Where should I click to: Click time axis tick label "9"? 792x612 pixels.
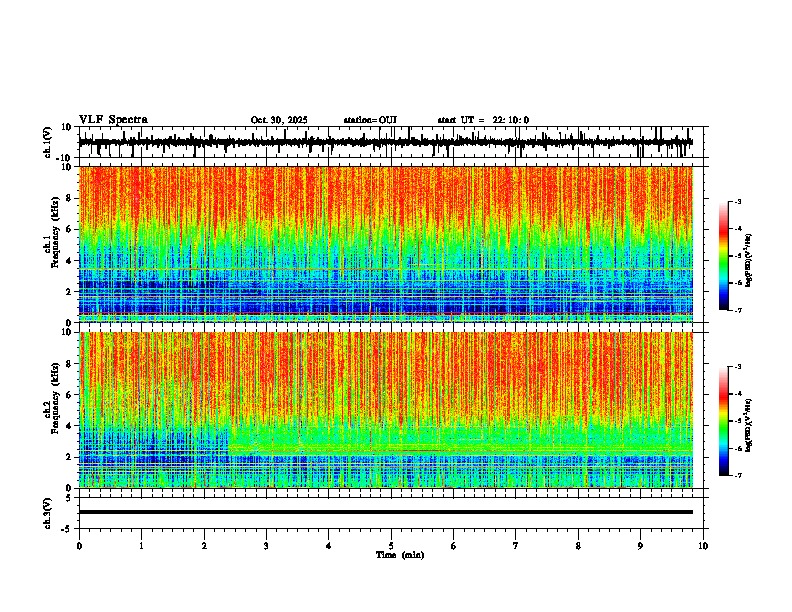coord(640,546)
